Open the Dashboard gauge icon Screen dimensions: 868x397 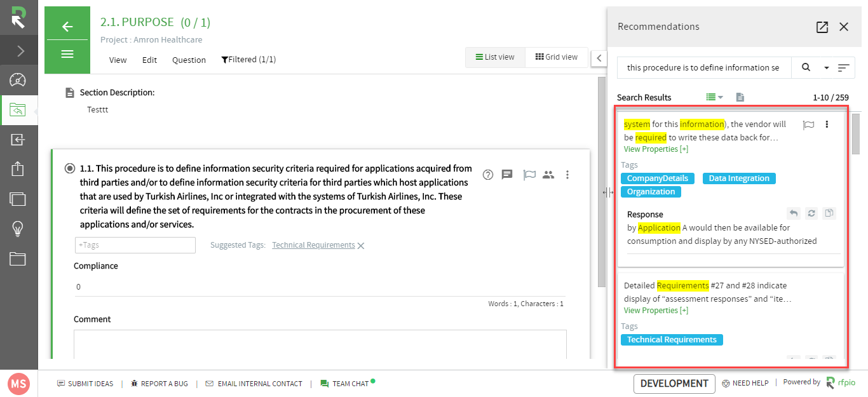click(18, 80)
